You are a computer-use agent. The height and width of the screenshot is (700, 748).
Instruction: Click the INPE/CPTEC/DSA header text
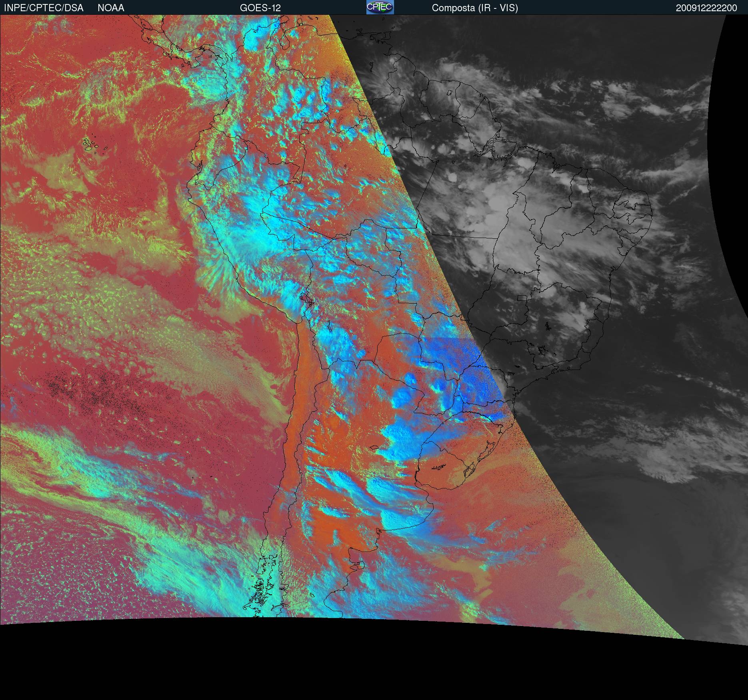pos(44,8)
